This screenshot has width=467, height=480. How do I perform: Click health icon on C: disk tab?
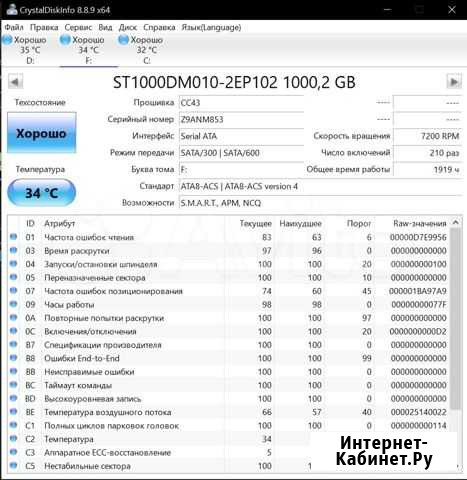(123, 40)
